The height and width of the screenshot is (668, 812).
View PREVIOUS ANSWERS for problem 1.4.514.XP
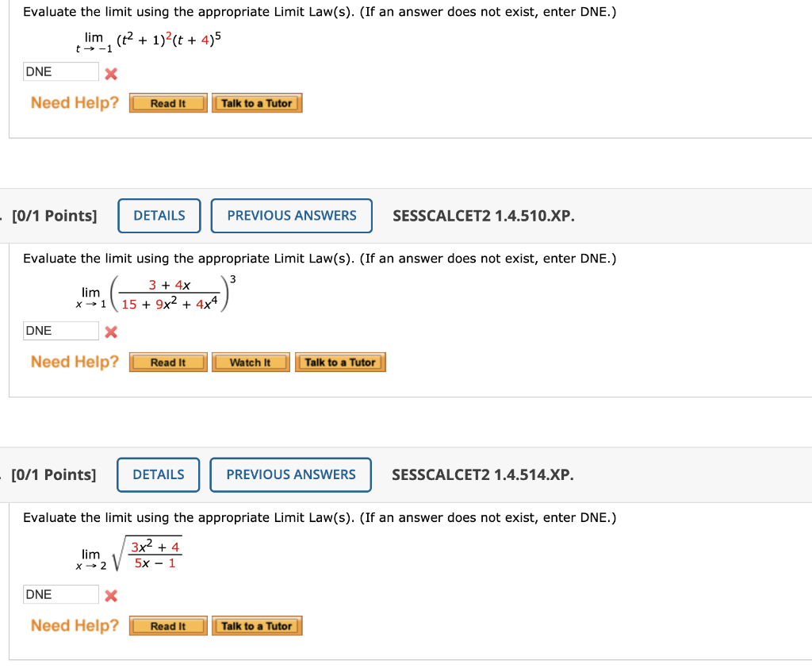pos(290,474)
